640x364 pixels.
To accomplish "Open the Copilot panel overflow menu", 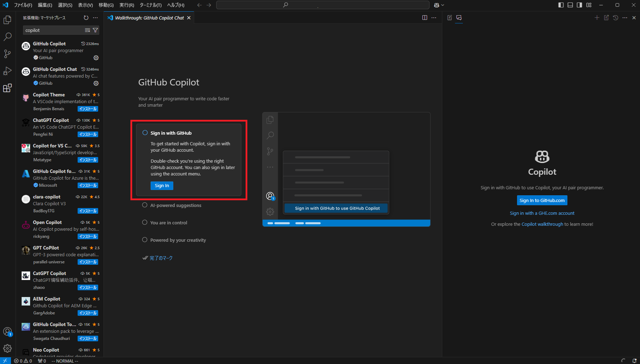I will click(625, 17).
